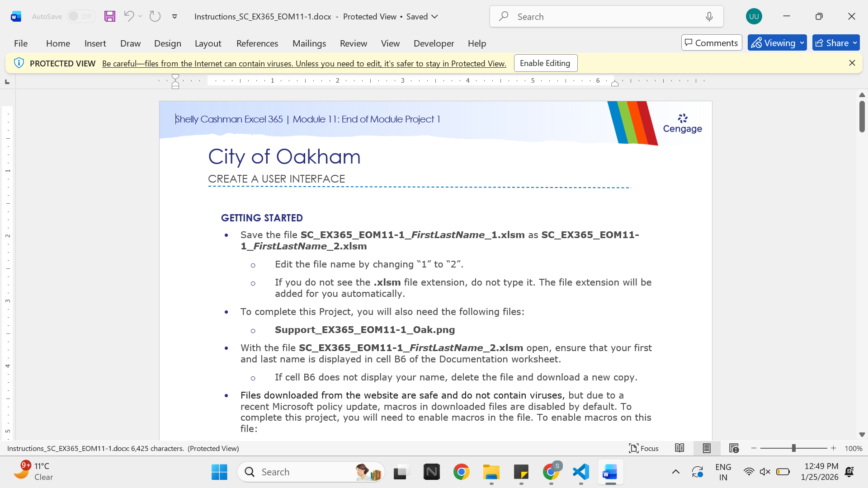Click the muted volume tray icon
The width and height of the screenshot is (868, 488).
(765, 472)
